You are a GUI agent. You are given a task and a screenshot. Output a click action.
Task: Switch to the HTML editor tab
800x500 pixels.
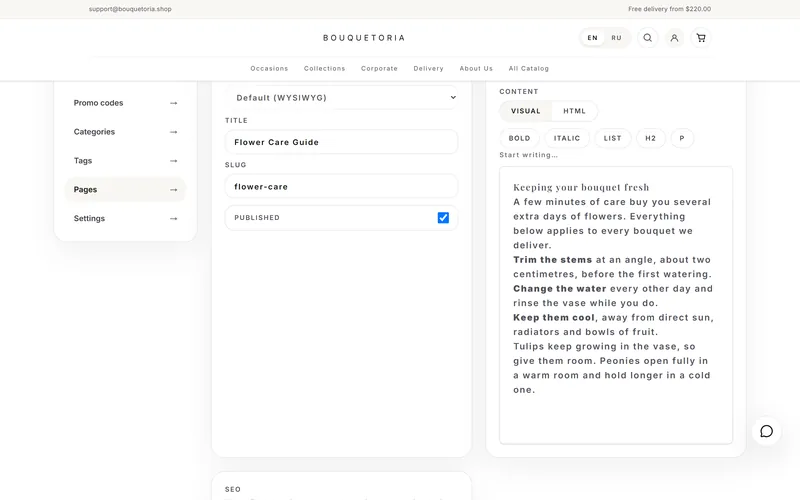[x=574, y=111]
